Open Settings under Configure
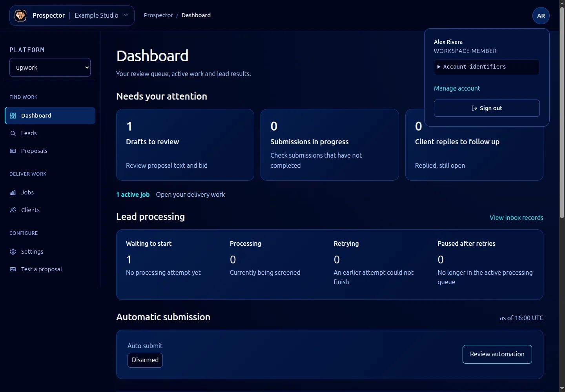Image resolution: width=565 pixels, height=392 pixels. 50,252
